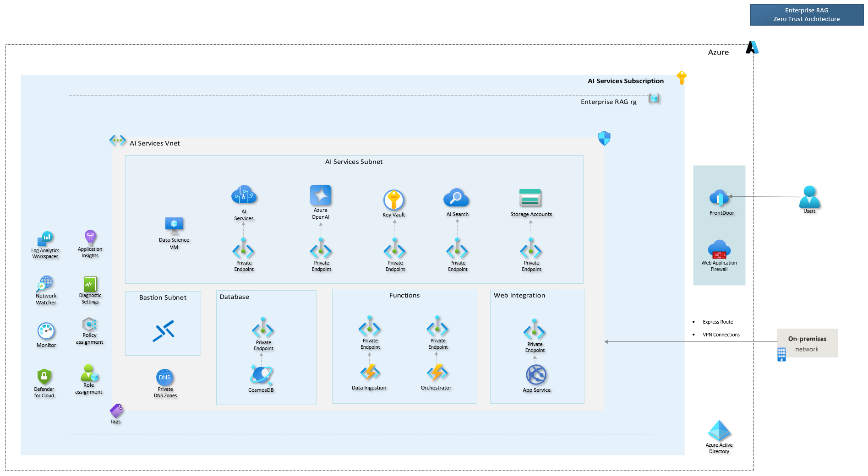Click the private endpoint under AI Search
The width and height of the screenshot is (868, 476).
click(457, 249)
